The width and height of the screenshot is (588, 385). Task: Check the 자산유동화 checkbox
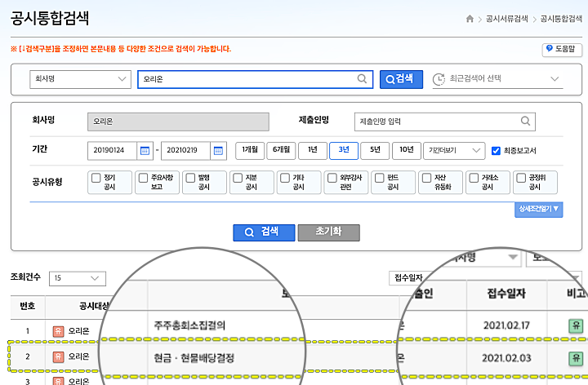427,178
